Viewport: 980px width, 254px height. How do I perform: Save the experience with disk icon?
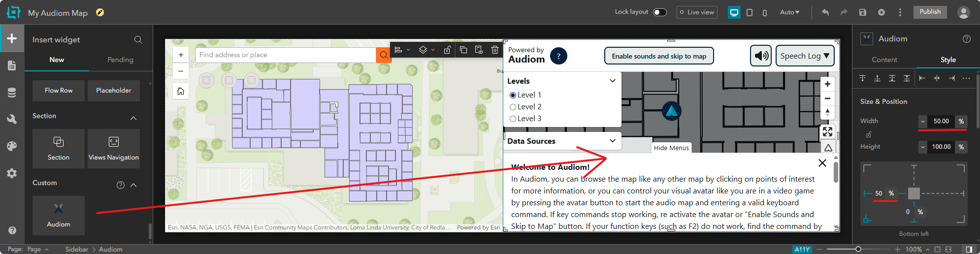863,12
